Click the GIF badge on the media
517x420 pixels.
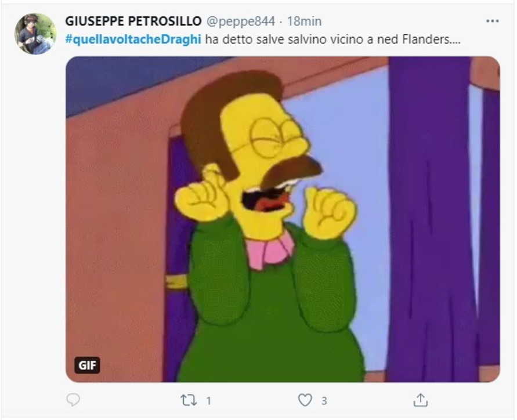pyautogui.click(x=88, y=365)
